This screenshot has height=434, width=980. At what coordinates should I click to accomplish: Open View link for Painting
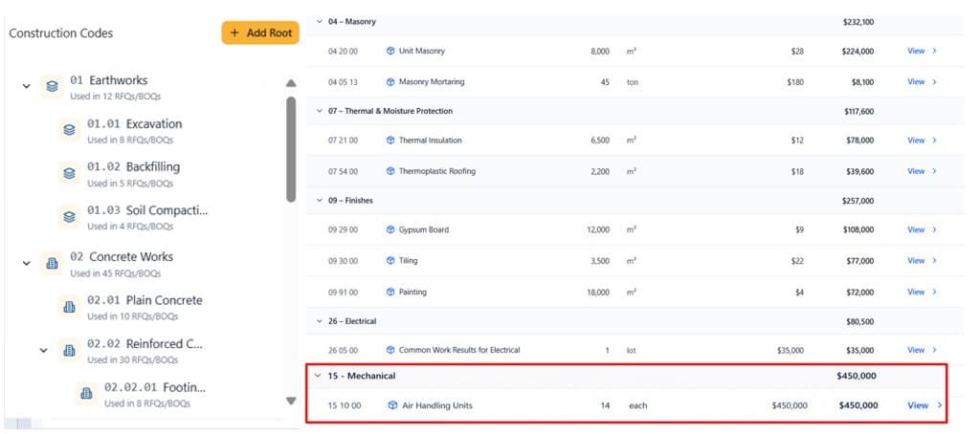pos(922,292)
